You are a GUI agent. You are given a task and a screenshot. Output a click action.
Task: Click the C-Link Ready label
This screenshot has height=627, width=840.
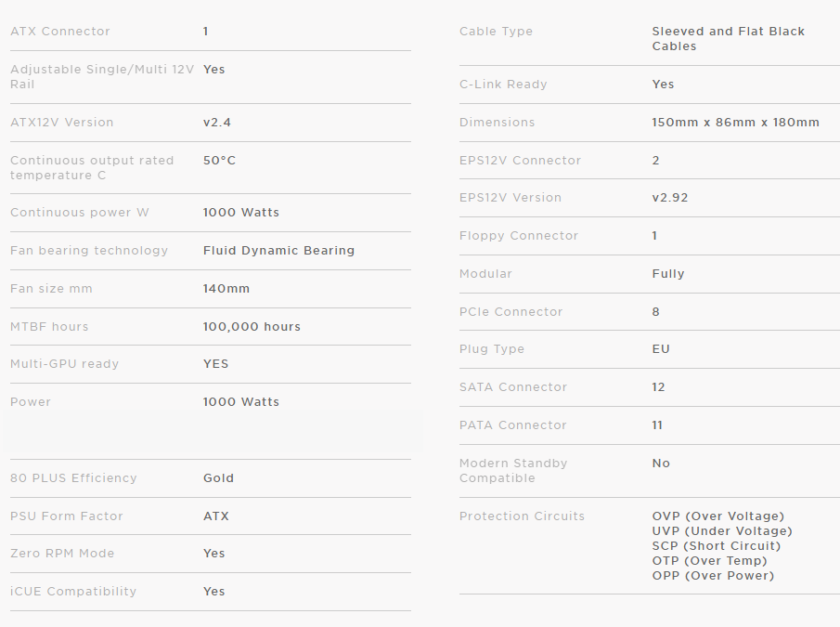click(503, 85)
